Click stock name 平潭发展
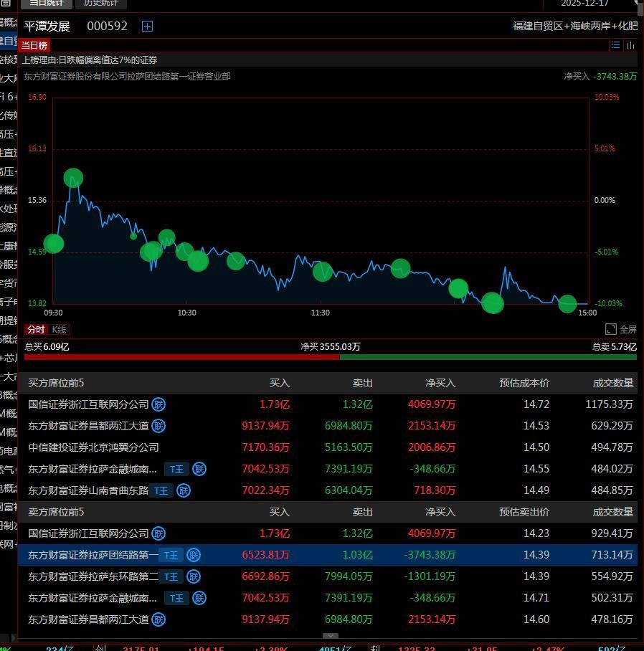 click(47, 26)
